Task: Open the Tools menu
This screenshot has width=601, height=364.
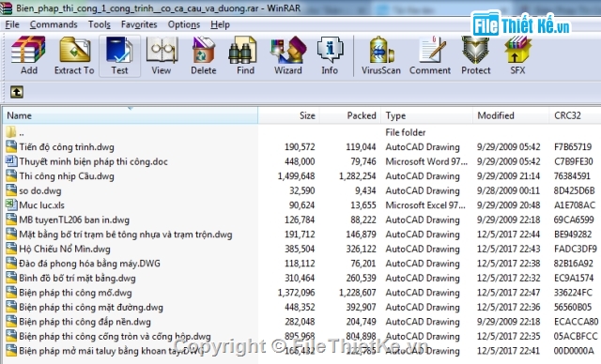Action: (100, 24)
